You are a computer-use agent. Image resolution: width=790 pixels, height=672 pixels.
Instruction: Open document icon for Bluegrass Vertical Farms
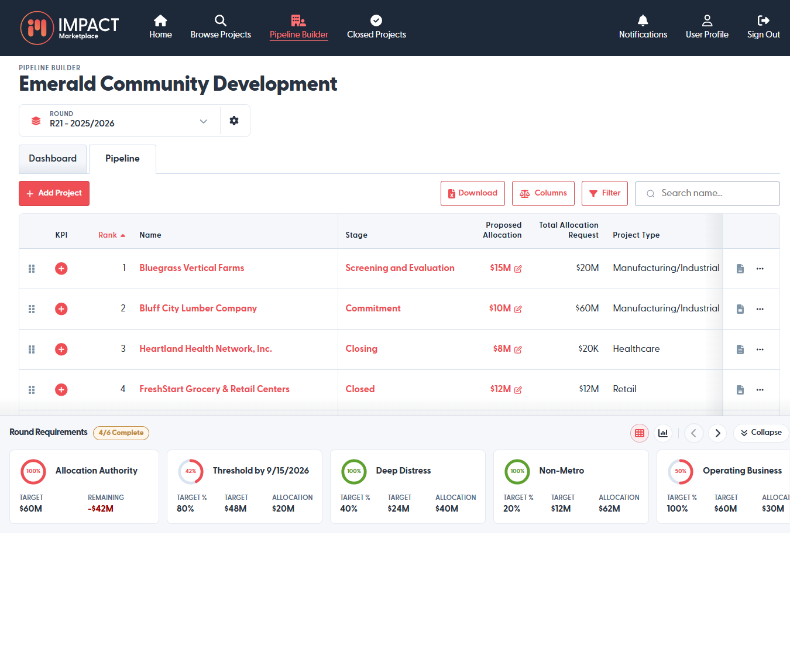click(x=740, y=269)
